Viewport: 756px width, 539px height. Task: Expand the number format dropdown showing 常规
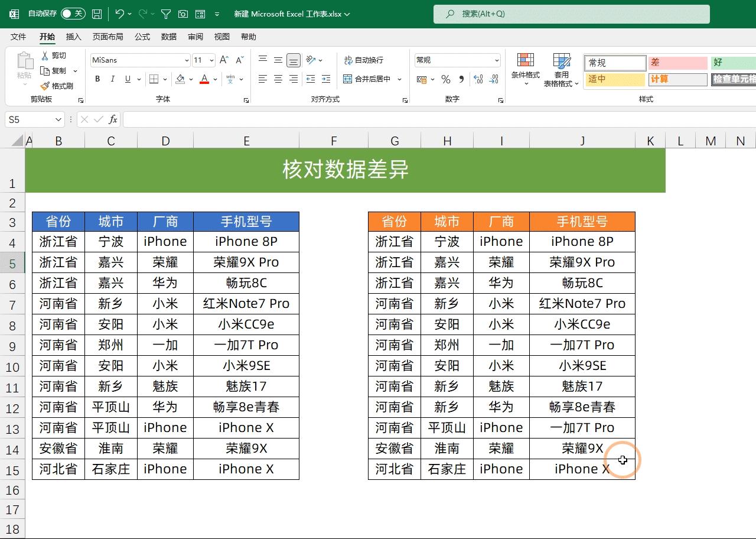497,60
